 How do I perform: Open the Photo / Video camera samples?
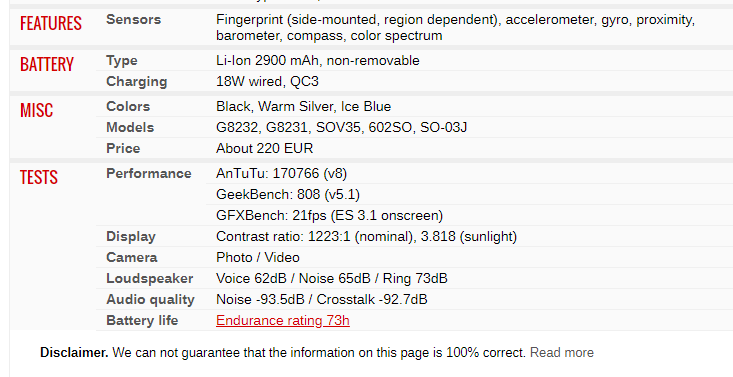(x=258, y=257)
